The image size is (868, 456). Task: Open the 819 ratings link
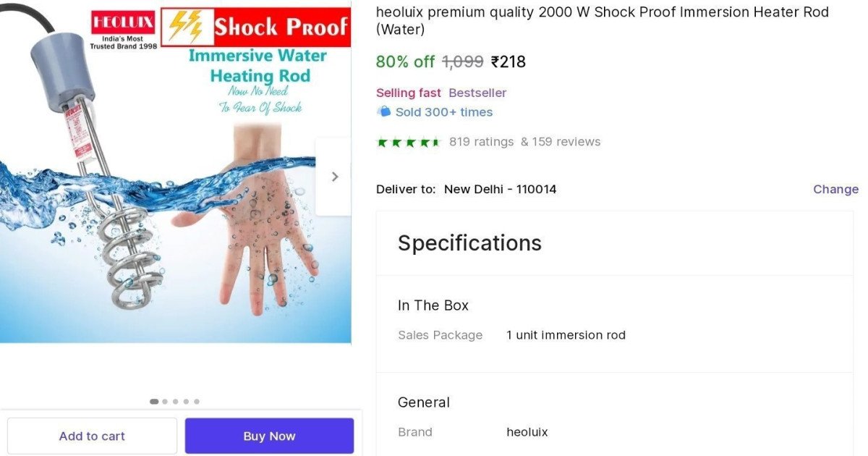pyautogui.click(x=481, y=142)
